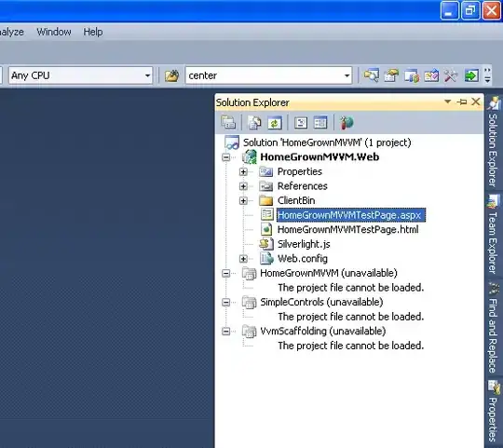Click the View Designer icon in Solution Explorer
The image size is (503, 448).
pos(320,123)
